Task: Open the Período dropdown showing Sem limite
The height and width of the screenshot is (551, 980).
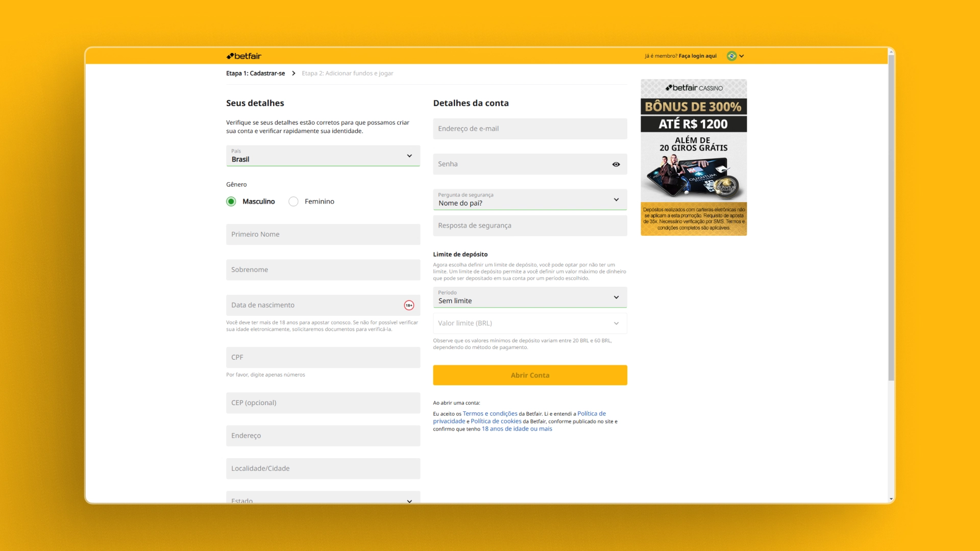Action: (x=530, y=297)
